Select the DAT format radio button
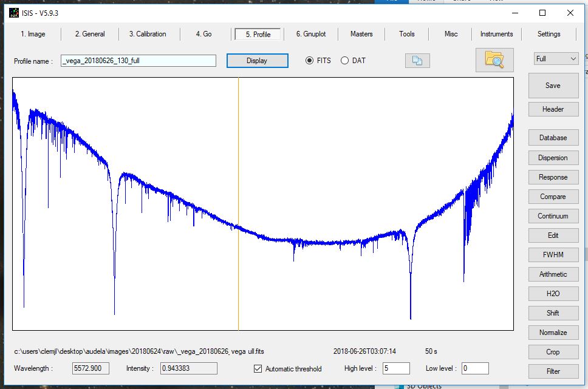 tap(345, 61)
